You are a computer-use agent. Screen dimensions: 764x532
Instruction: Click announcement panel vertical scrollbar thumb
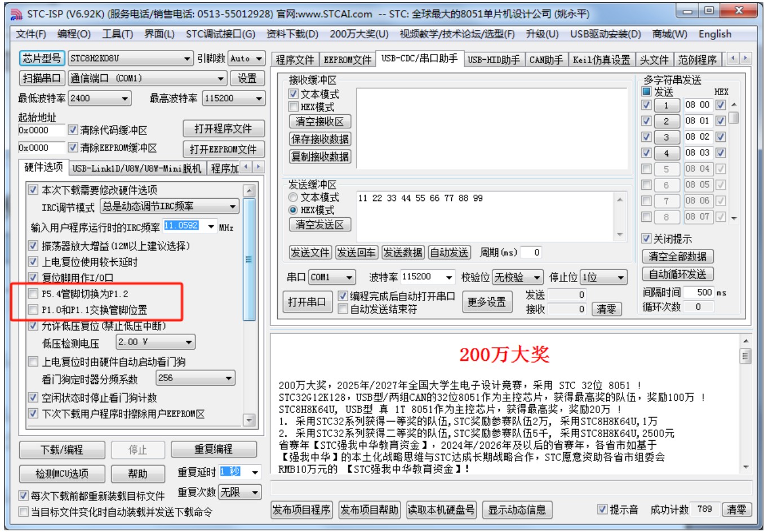pos(746,356)
